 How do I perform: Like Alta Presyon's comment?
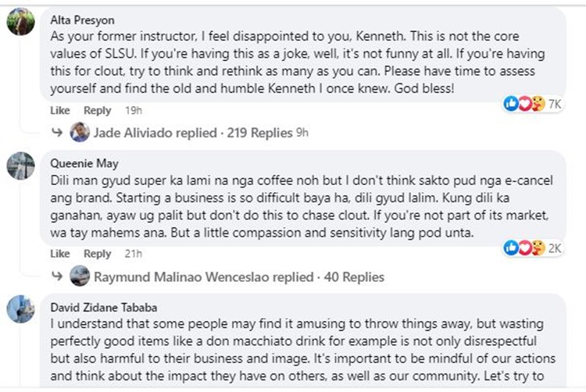pyautogui.click(x=60, y=111)
